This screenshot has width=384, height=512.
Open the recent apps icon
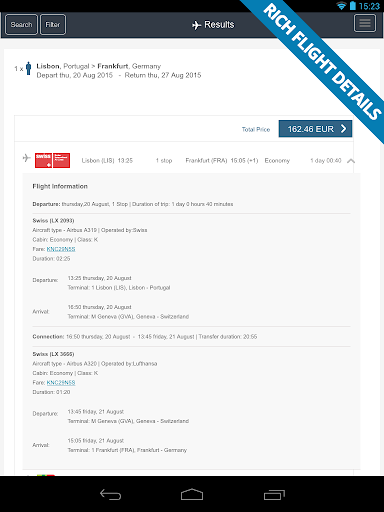pyautogui.click(x=274, y=495)
